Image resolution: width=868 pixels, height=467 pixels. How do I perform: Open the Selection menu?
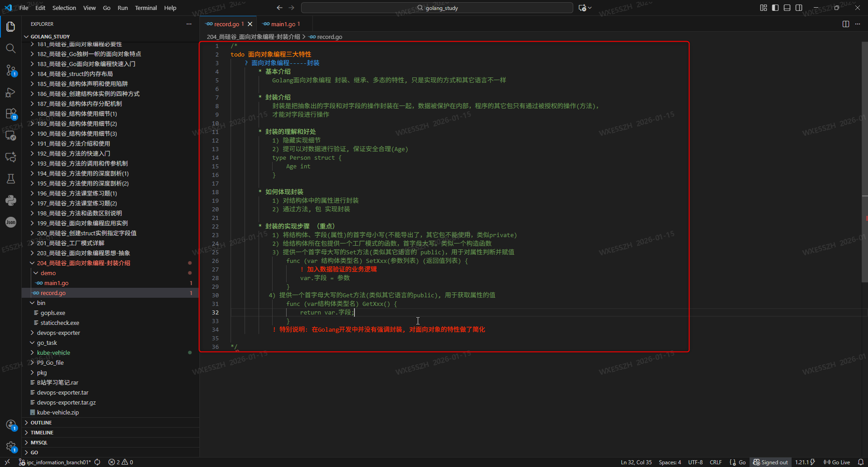[x=64, y=8]
